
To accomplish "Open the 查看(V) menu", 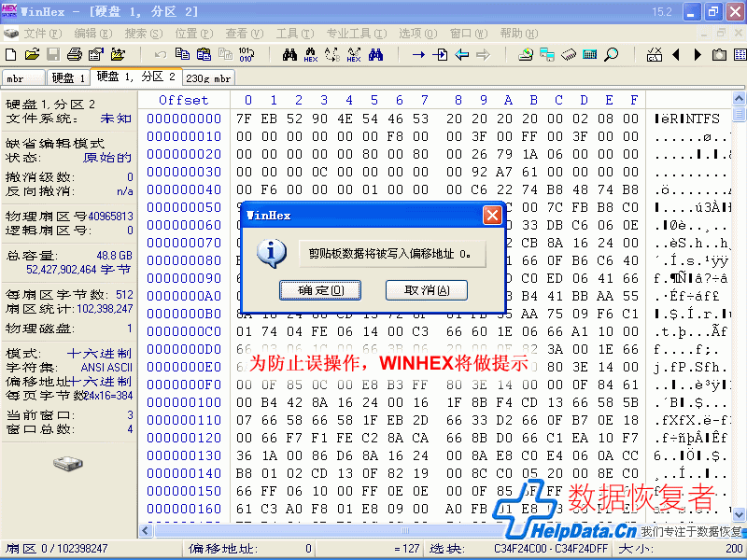I will [245, 34].
